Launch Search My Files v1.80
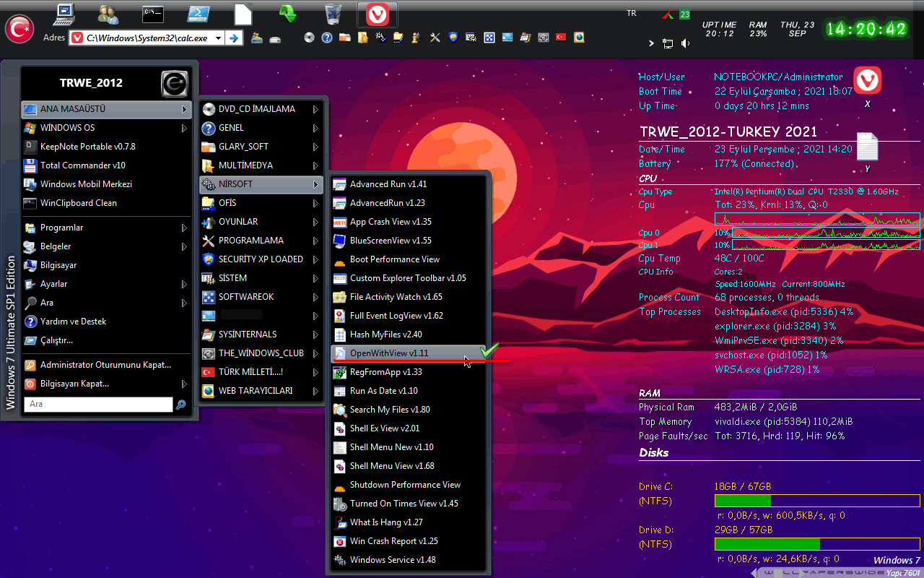The image size is (924, 578). pos(410,410)
